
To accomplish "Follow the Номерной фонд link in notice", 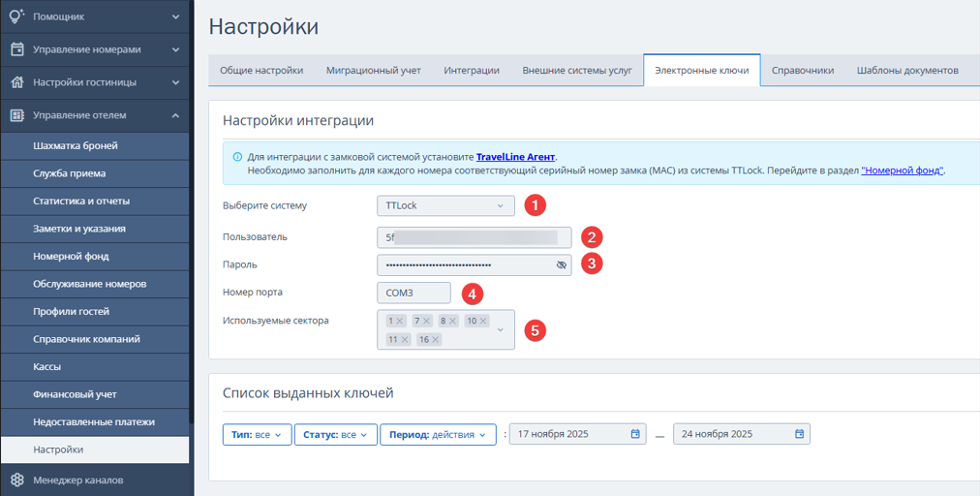I will pos(901,170).
